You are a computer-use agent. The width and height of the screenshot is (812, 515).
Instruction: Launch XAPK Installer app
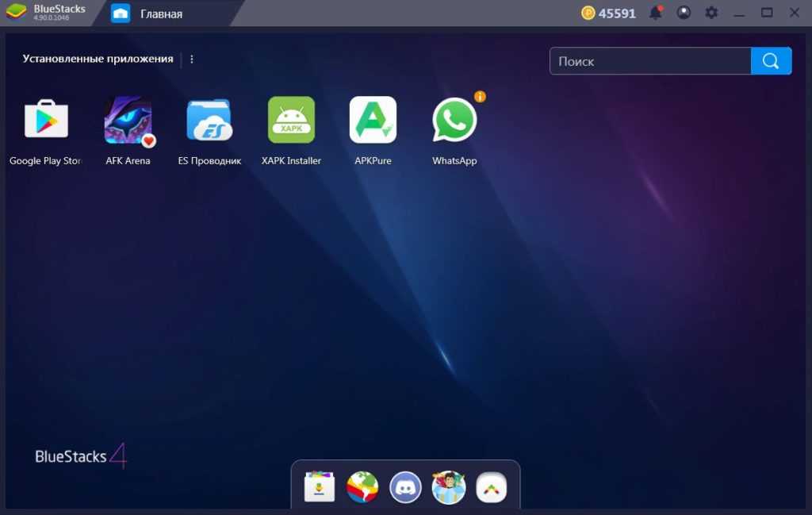click(x=291, y=121)
